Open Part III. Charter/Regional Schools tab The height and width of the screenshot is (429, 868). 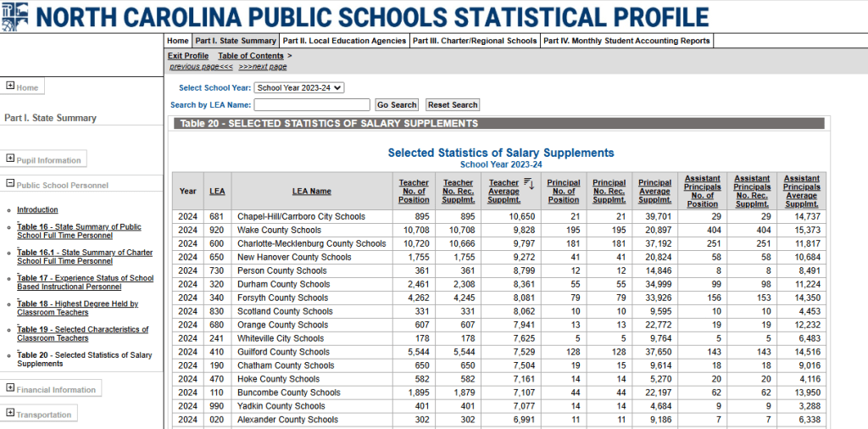click(475, 41)
